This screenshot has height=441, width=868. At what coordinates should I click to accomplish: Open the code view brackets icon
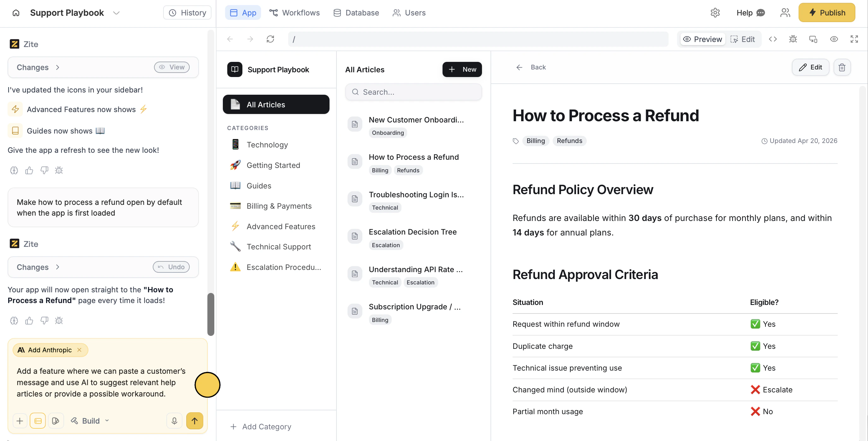coord(773,39)
